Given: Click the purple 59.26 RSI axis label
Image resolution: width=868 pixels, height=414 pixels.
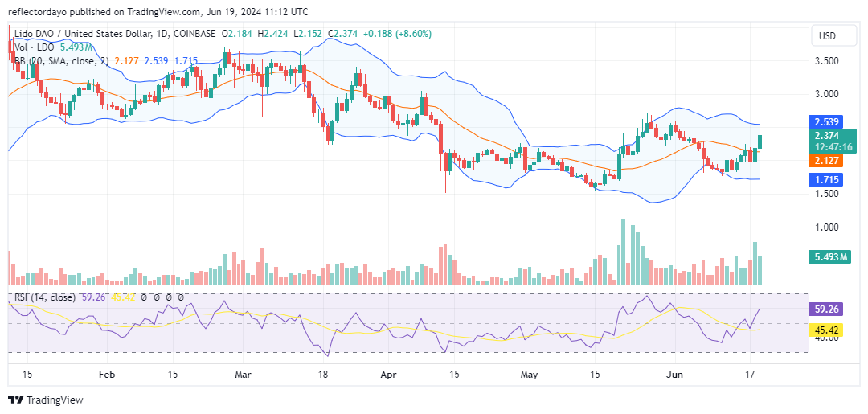Looking at the screenshot, I should click(x=826, y=309).
